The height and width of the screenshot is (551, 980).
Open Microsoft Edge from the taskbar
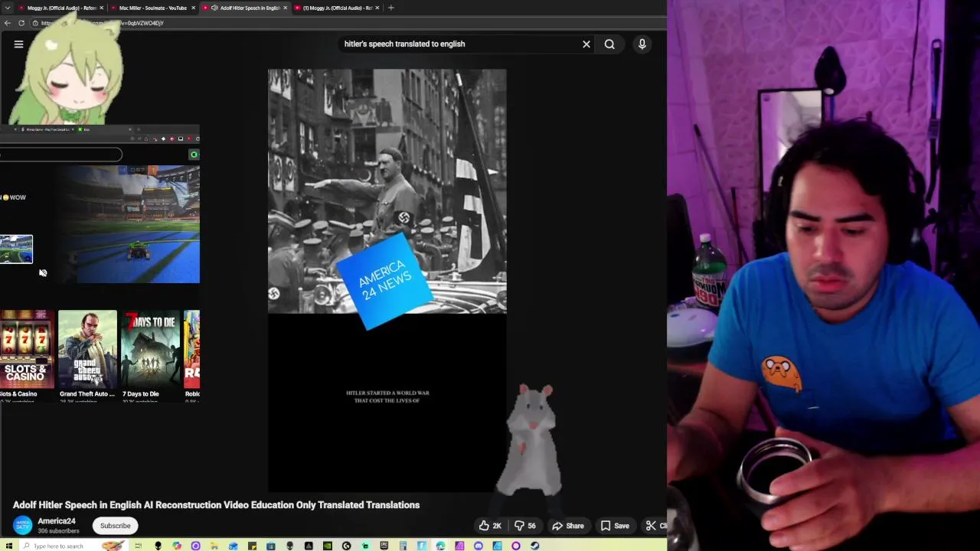(440, 546)
